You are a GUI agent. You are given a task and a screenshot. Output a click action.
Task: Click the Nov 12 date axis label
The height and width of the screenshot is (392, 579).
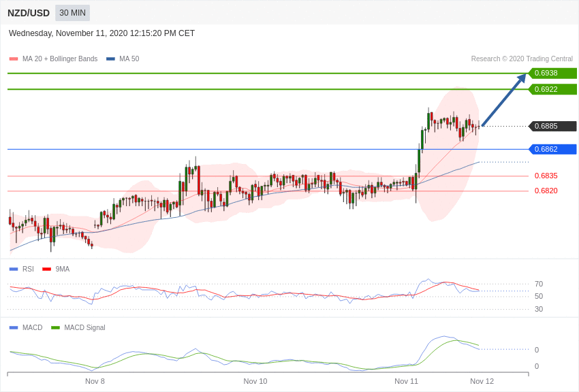[482, 381]
